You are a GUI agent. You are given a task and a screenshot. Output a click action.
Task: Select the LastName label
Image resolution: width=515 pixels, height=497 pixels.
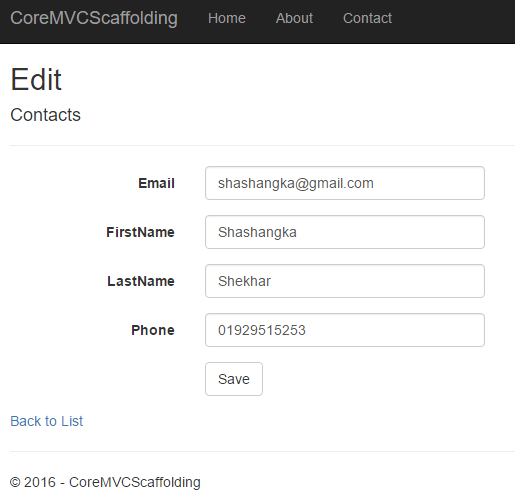click(x=141, y=281)
